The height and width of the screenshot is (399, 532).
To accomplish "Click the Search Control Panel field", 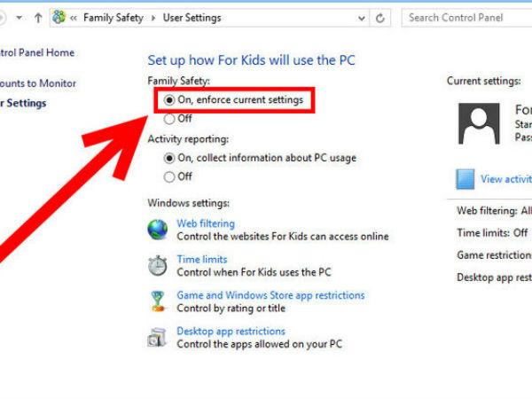I will 465,18.
